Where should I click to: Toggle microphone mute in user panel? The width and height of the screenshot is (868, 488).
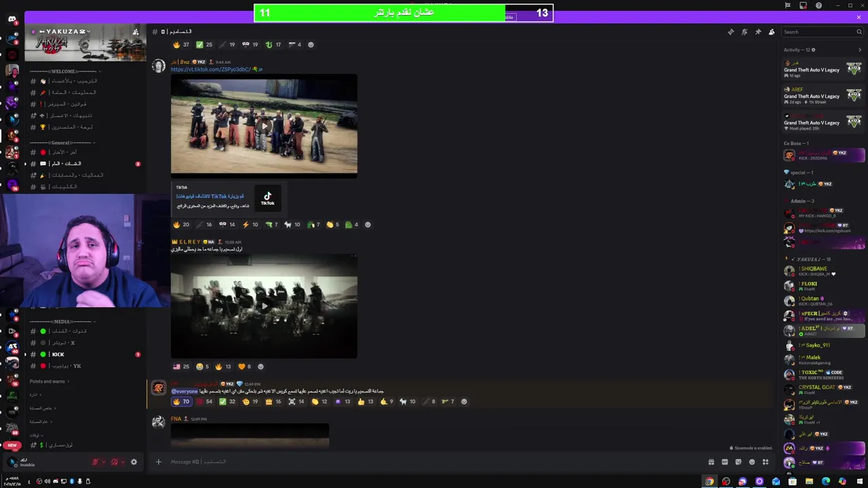click(95, 462)
